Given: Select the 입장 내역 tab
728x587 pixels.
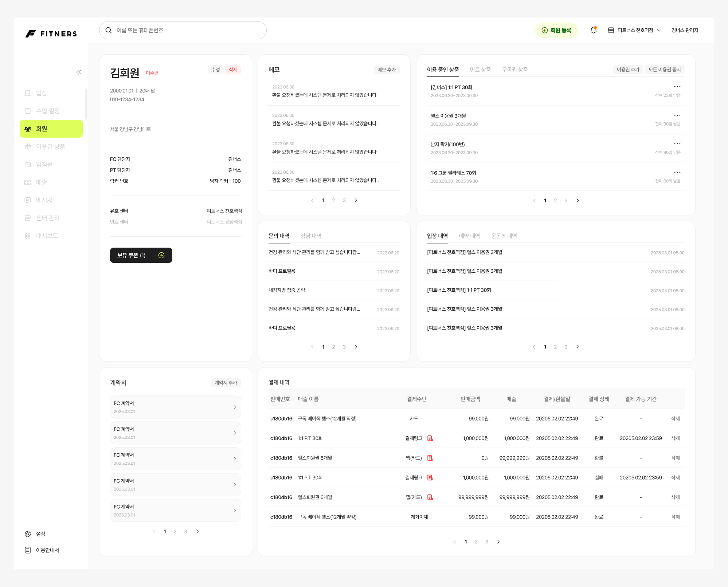Looking at the screenshot, I should 437,236.
